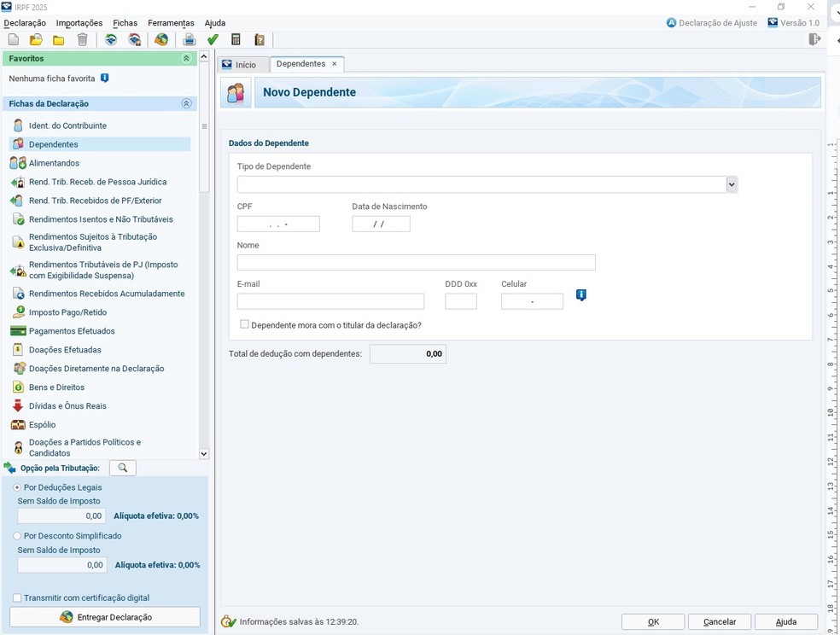This screenshot has width=840, height=635.
Task: Click the blue info icon beside Celular
Action: click(x=581, y=295)
